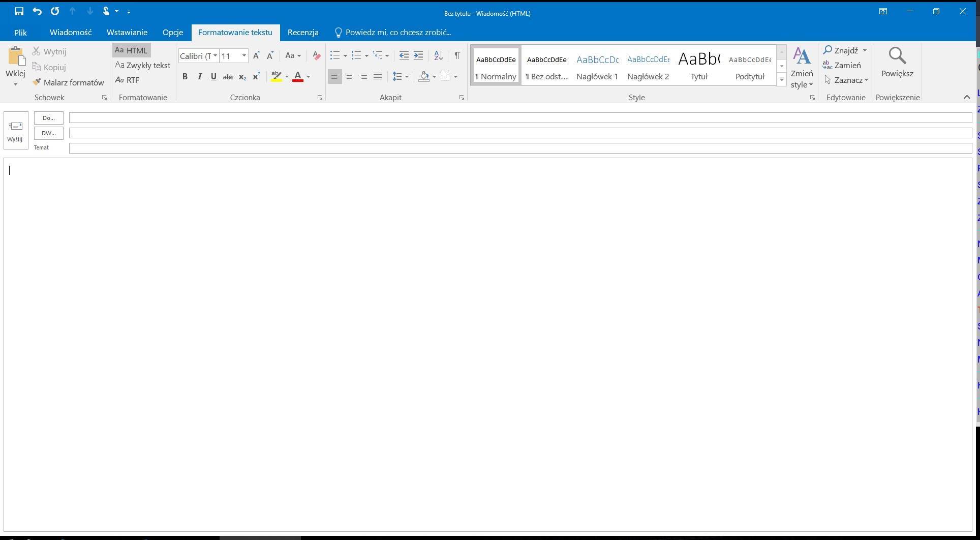
Task: Select the Formatowanie tekstu tab
Action: pos(235,33)
